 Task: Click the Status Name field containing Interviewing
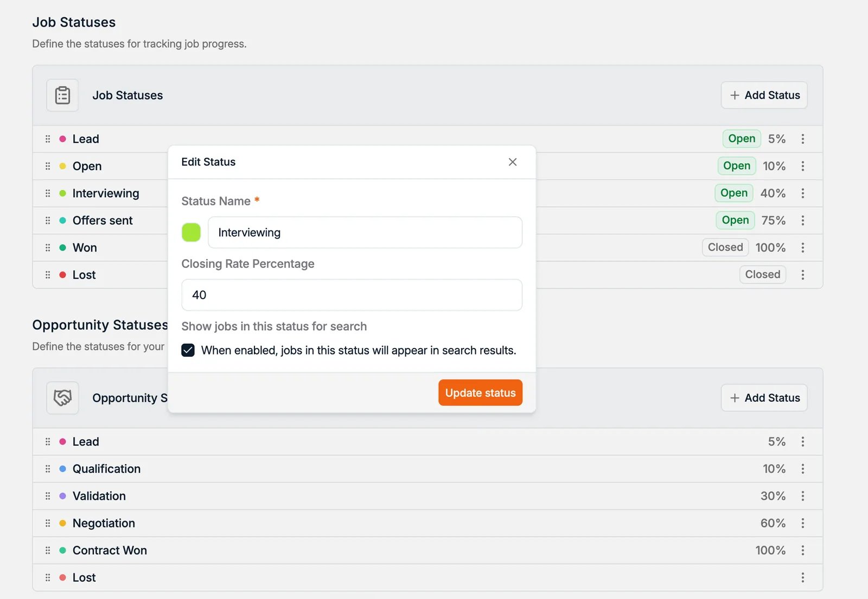(x=365, y=233)
